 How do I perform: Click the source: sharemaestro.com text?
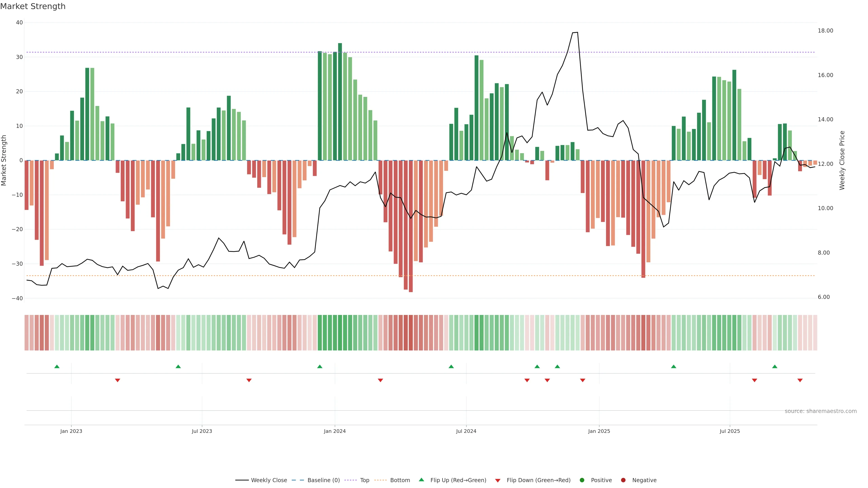pos(821,411)
